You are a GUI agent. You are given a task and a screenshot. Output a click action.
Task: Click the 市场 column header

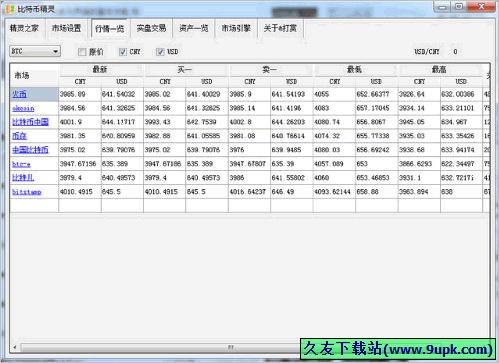click(x=34, y=75)
